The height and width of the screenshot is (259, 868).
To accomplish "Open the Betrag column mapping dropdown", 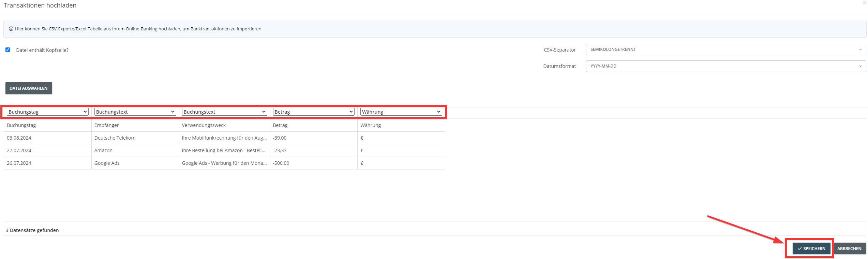I will coord(314,112).
